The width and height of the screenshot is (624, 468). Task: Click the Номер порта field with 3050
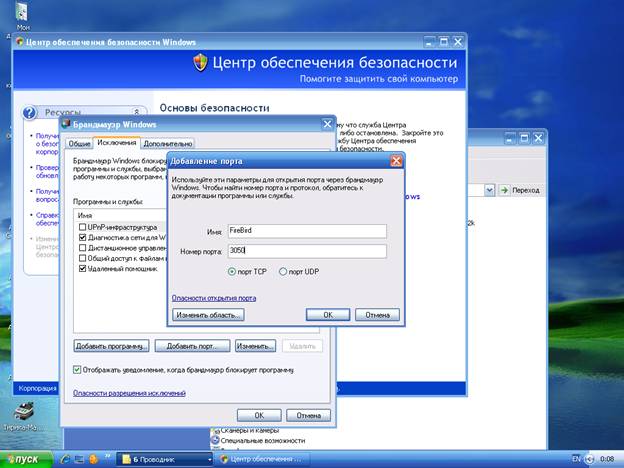pos(307,251)
